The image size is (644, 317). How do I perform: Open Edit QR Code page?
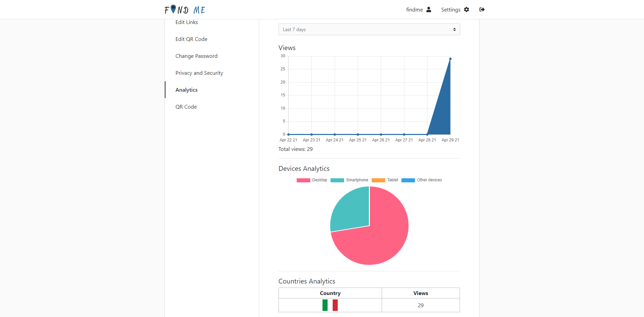(191, 39)
